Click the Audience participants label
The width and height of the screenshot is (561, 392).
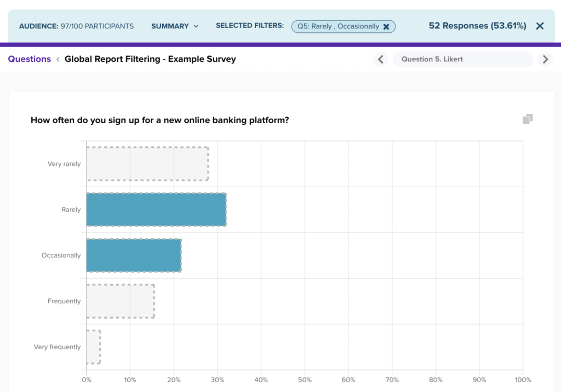pyautogui.click(x=76, y=26)
